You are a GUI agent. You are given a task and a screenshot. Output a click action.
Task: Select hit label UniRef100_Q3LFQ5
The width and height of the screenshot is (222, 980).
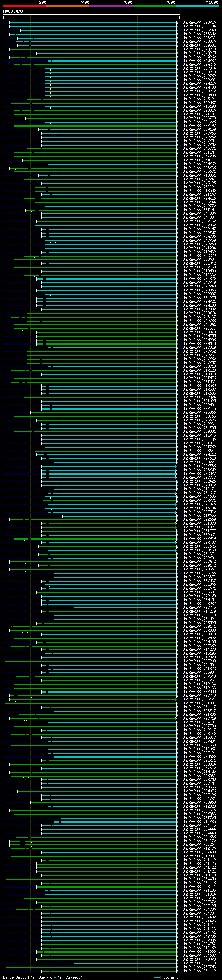199,428
